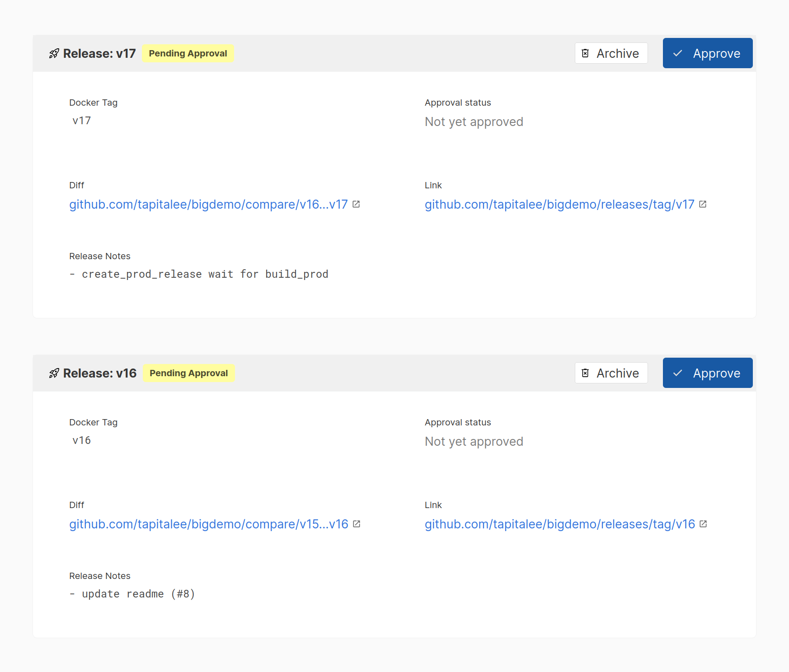Click external-link icon after the releases/tag/v16 URL
This screenshot has width=789, height=672.
pyautogui.click(x=703, y=524)
